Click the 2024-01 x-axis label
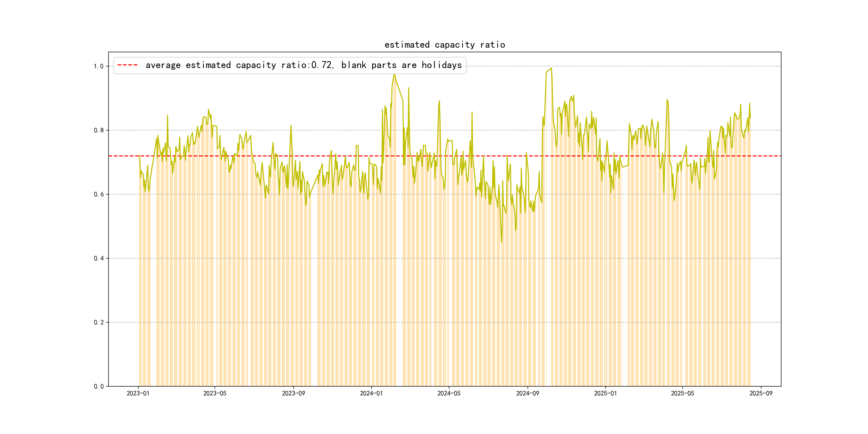Image resolution: width=868 pixels, height=434 pixels. tap(371, 393)
